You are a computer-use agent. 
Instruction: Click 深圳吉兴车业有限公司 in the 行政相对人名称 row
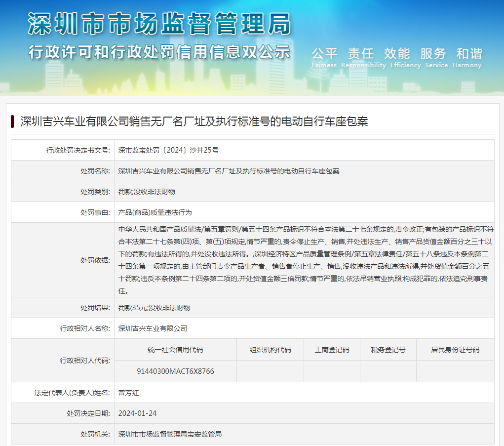click(x=153, y=328)
